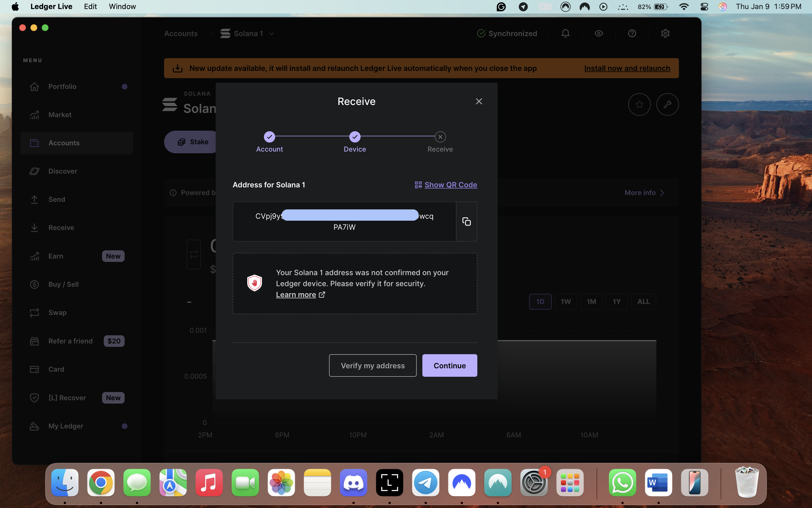This screenshot has width=812, height=508.
Task: Select Accounts in the sidebar menu
Action: pyautogui.click(x=76, y=143)
